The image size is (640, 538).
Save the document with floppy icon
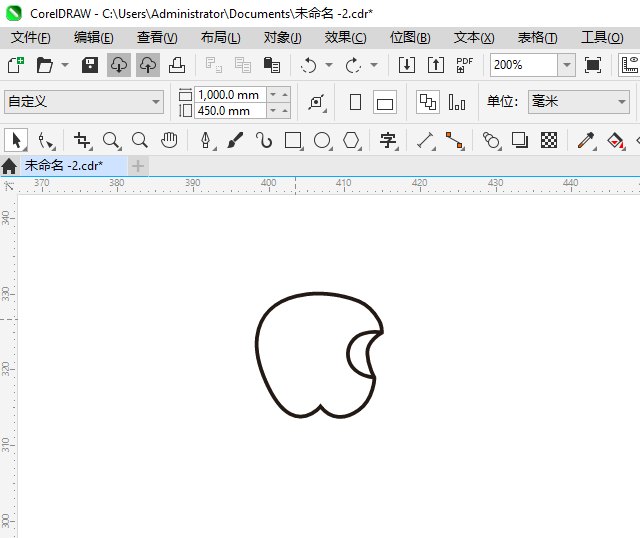(x=90, y=65)
